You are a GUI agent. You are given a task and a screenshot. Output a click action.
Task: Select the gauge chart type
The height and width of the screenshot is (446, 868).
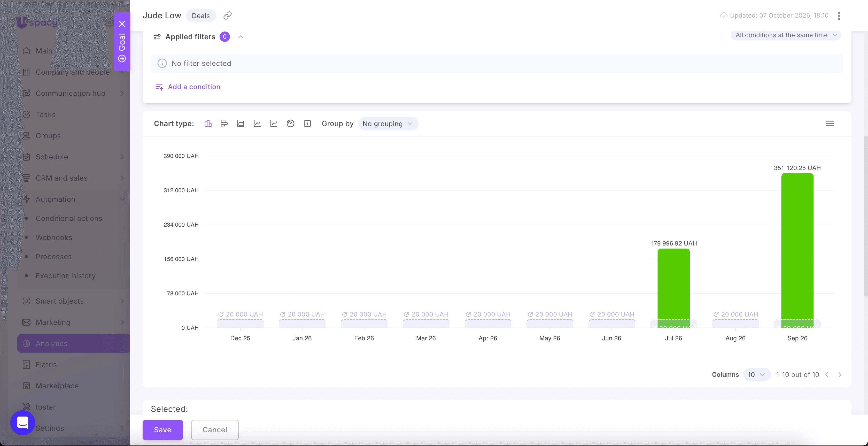pos(290,124)
